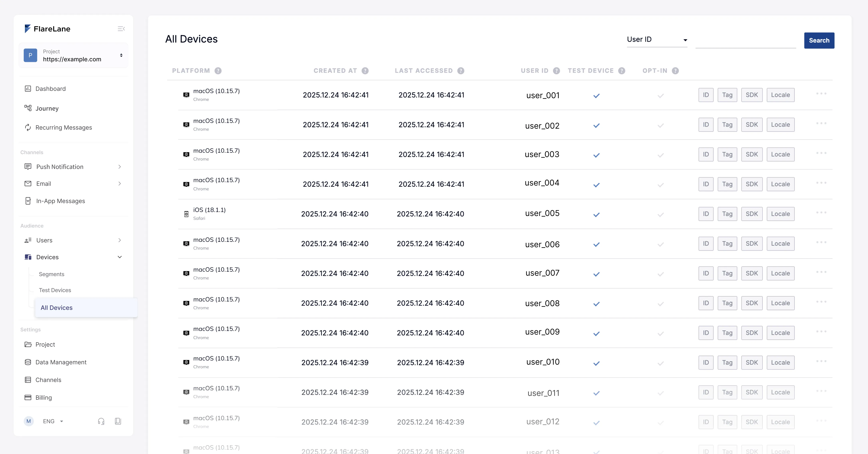Image resolution: width=868 pixels, height=454 pixels.
Task: Open the Test Devices page
Action: [55, 290]
